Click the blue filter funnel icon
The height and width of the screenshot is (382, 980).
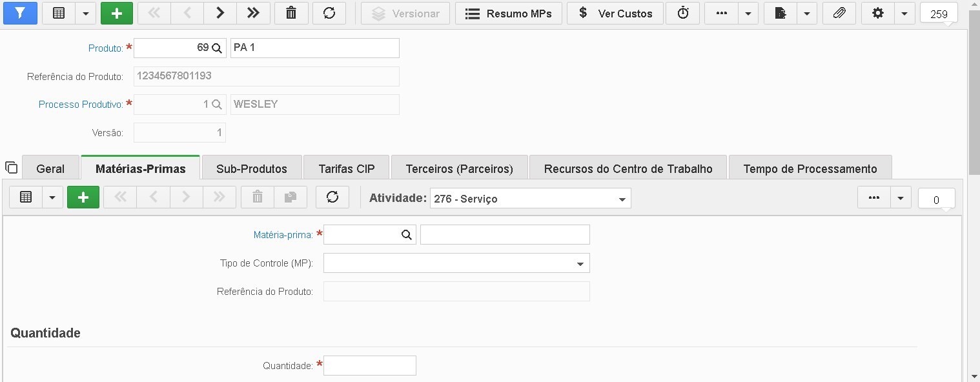pos(20,13)
